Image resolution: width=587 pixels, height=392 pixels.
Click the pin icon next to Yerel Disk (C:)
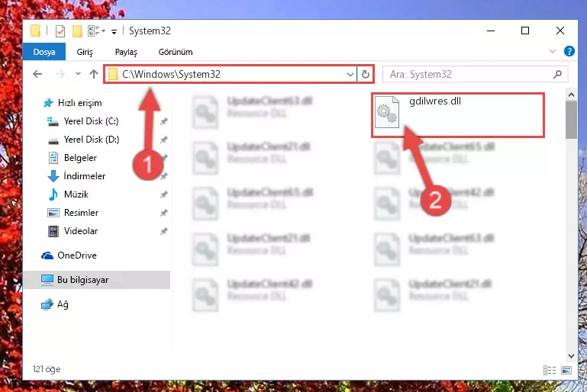tap(163, 121)
